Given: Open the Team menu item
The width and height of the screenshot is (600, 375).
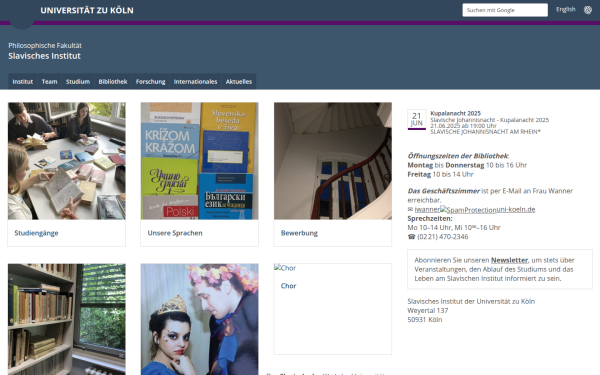Looking at the screenshot, I should [x=49, y=82].
